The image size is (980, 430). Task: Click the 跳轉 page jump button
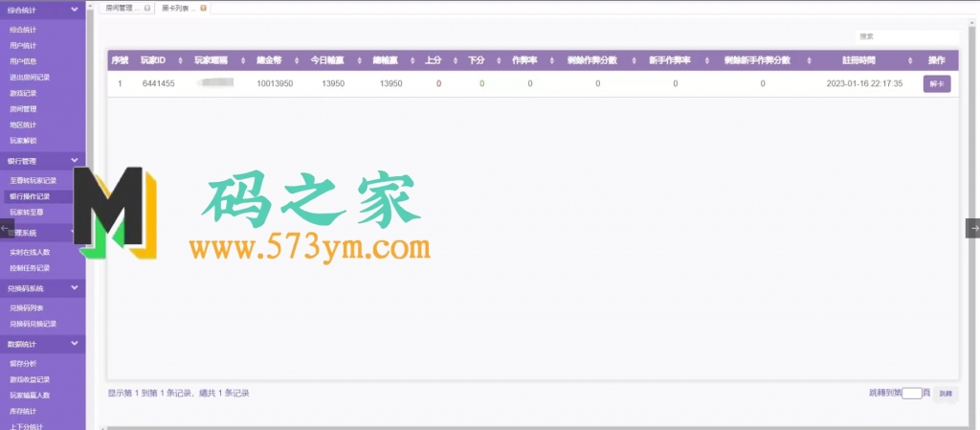pyautogui.click(x=946, y=394)
